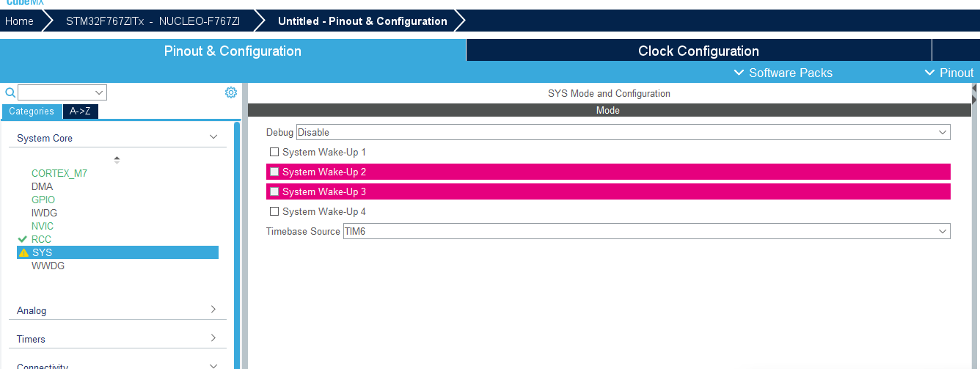The image size is (980, 369).
Task: Click the search magnifier icon
Action: click(10, 92)
